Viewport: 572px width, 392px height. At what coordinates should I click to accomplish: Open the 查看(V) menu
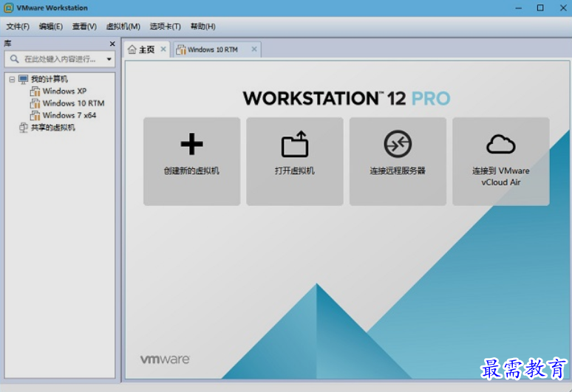(x=84, y=27)
